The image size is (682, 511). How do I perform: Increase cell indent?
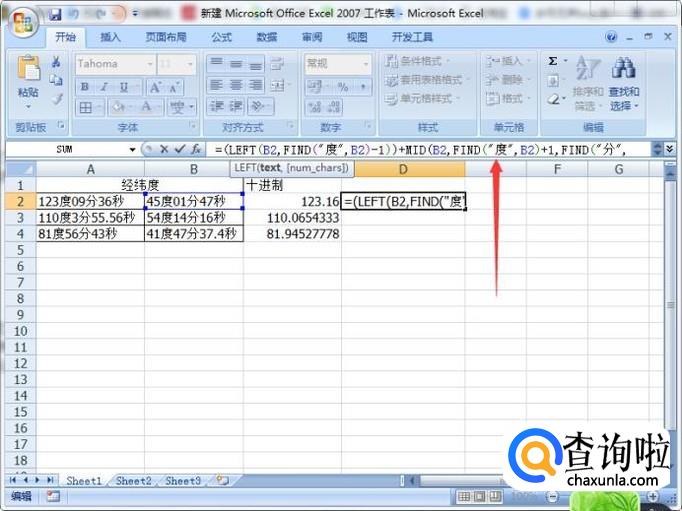pos(236,107)
